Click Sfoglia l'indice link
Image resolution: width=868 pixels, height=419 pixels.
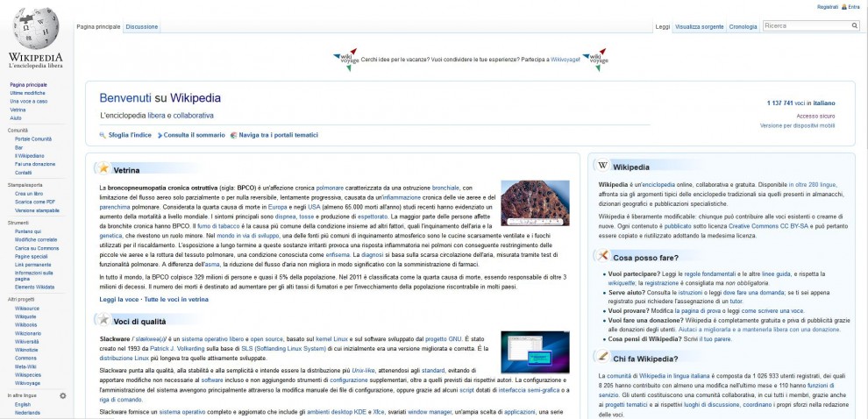(130, 135)
